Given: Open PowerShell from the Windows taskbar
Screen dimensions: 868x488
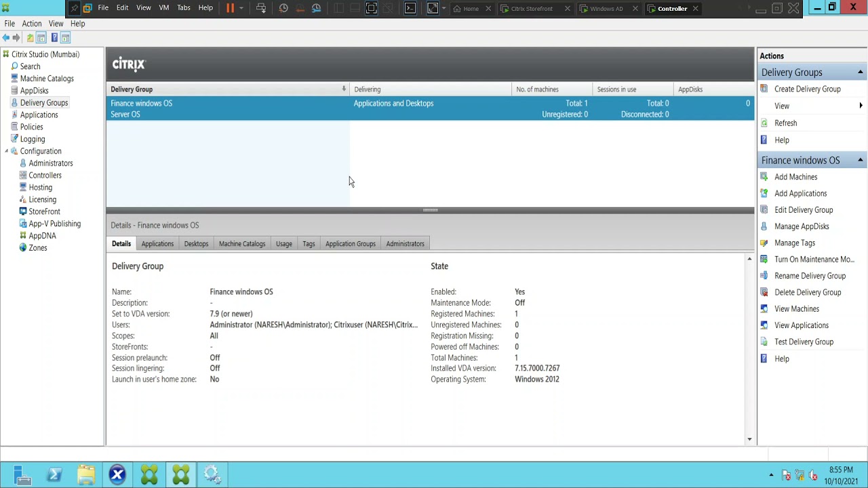Looking at the screenshot, I should point(54,475).
